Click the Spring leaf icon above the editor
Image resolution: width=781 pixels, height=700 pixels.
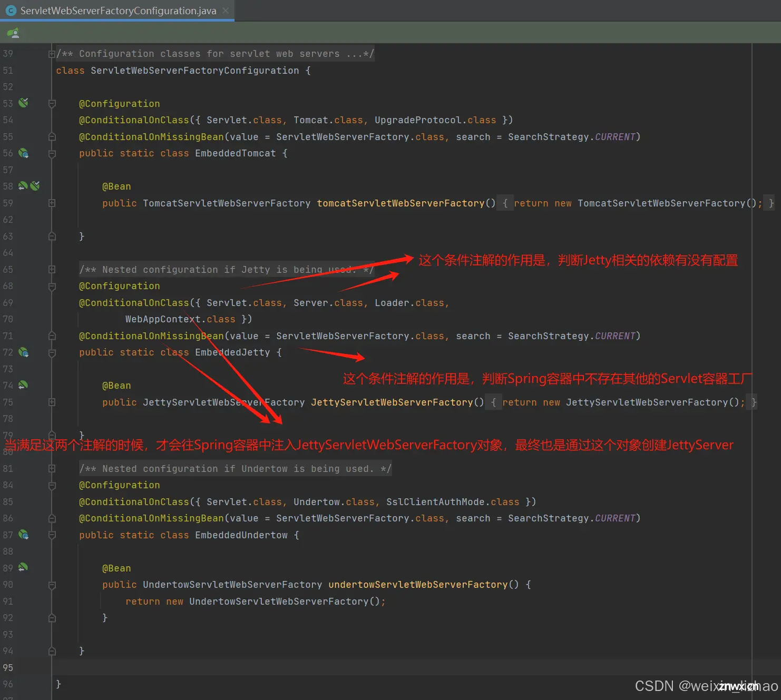[14, 33]
